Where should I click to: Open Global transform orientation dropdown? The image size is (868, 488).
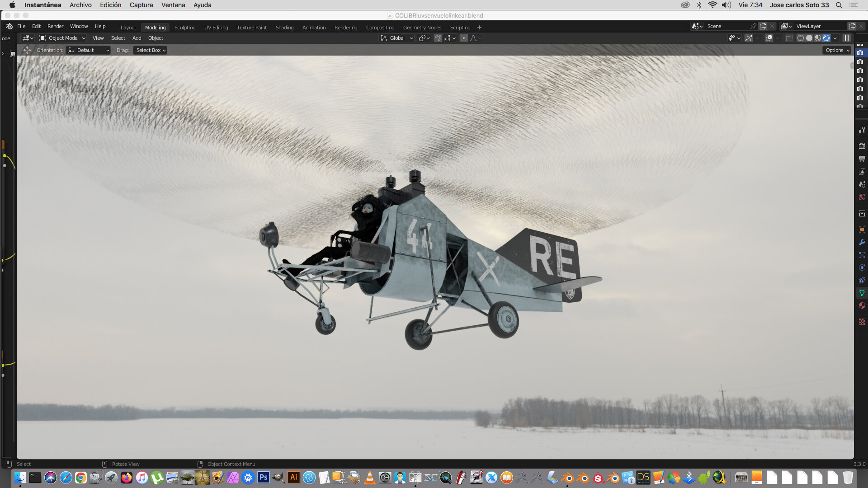coord(396,38)
